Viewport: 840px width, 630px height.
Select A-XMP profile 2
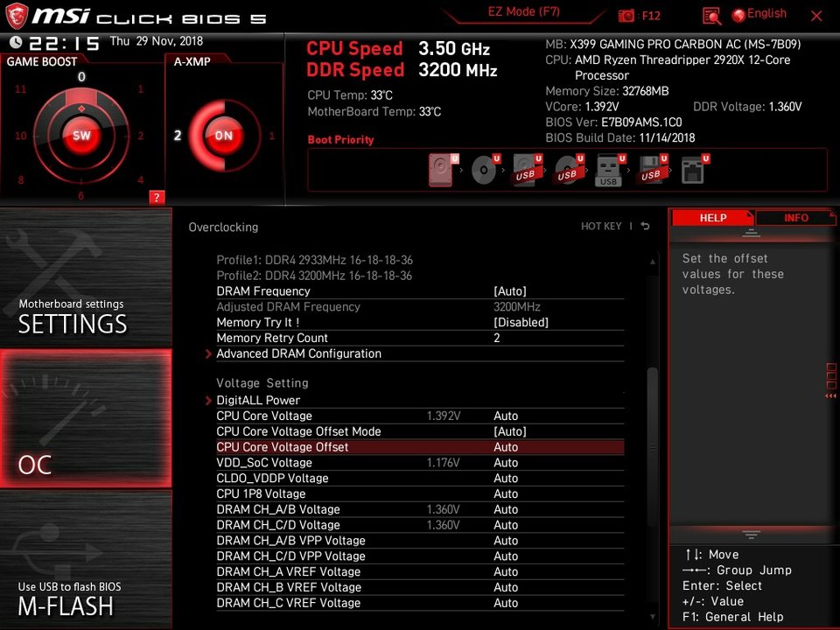coord(178,136)
